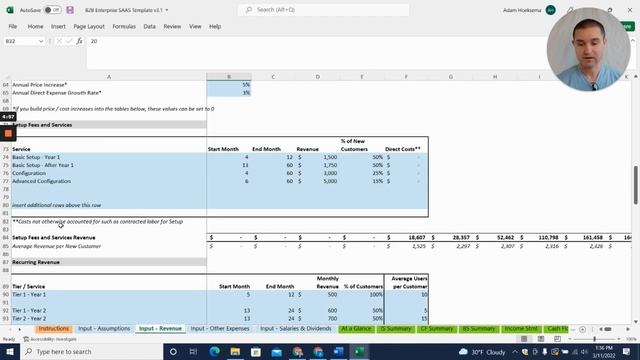The image size is (640, 360).
Task: Switch to Page Layout view icon
Action: click(x=541, y=339)
